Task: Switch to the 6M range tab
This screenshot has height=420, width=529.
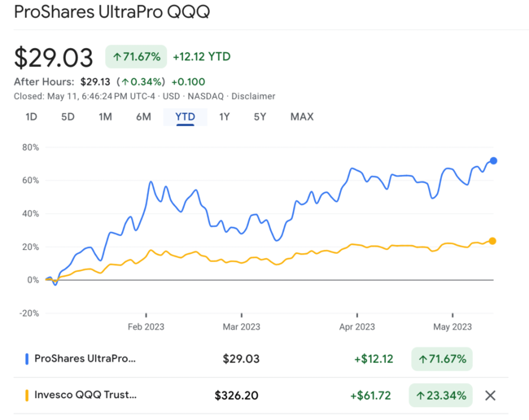Action: [143, 116]
